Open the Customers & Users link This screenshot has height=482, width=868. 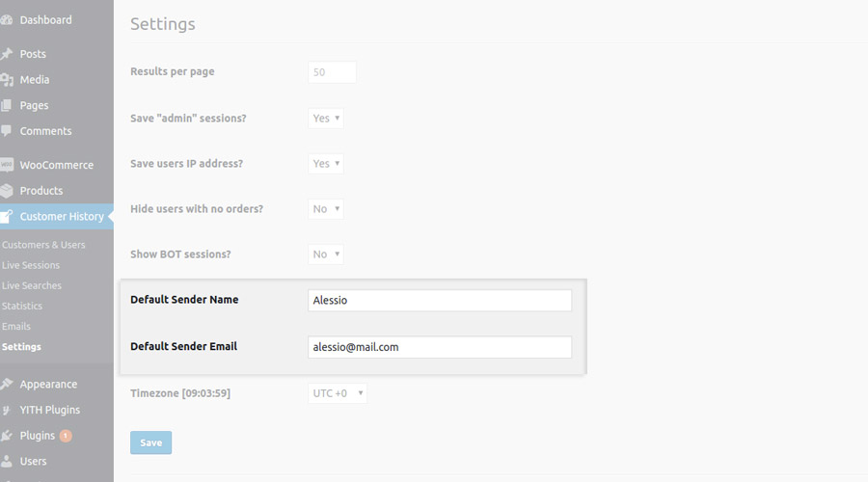[43, 245]
